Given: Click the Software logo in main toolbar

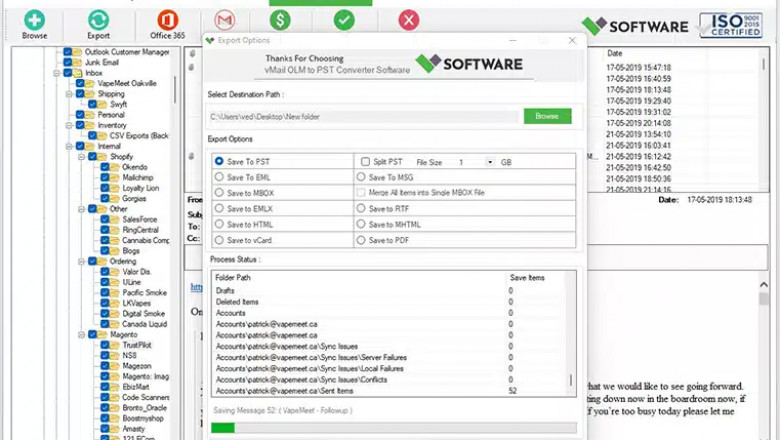Looking at the screenshot, I should click(635, 26).
